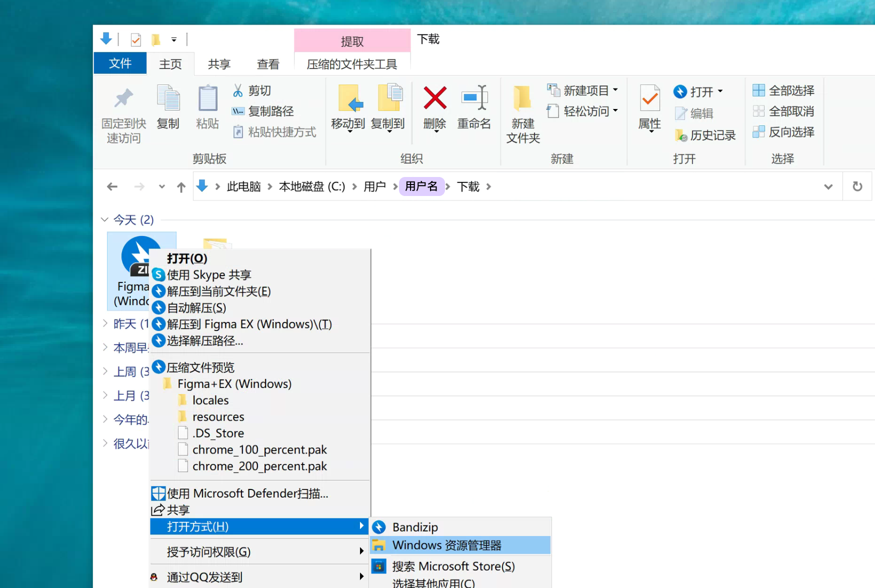
Task: Click Invert Selection (反向选择)
Action: click(783, 132)
